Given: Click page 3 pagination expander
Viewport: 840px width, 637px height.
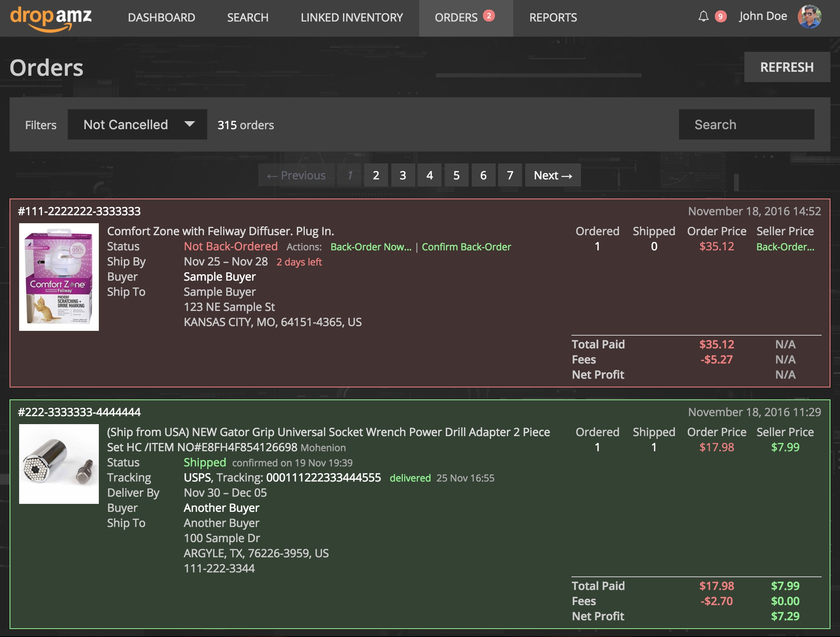Looking at the screenshot, I should (402, 175).
